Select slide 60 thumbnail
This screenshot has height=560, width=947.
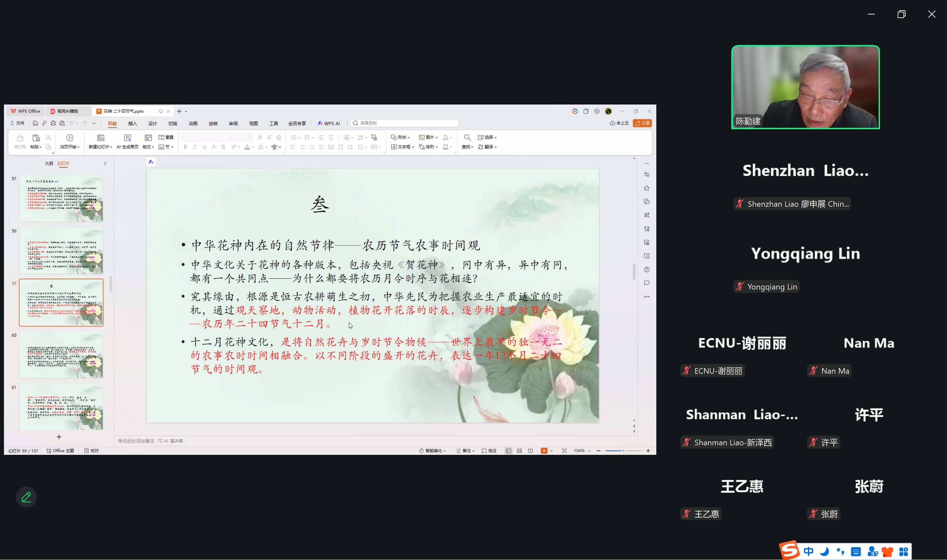point(61,355)
